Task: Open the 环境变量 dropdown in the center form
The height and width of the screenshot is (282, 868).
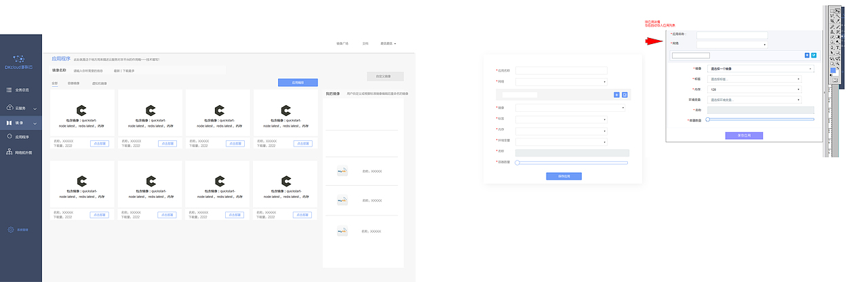Action: [561, 141]
